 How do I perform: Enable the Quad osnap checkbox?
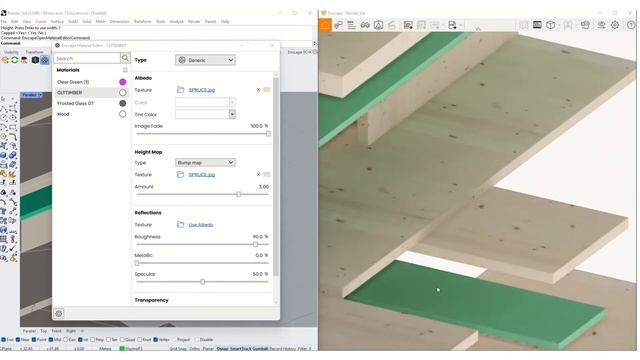tap(122, 340)
